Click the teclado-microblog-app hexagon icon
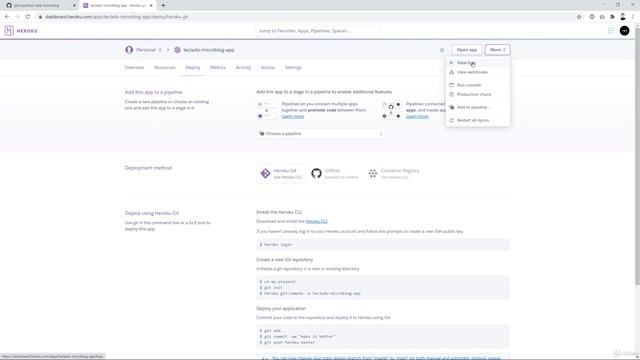The width and height of the screenshot is (640, 360). [x=177, y=50]
